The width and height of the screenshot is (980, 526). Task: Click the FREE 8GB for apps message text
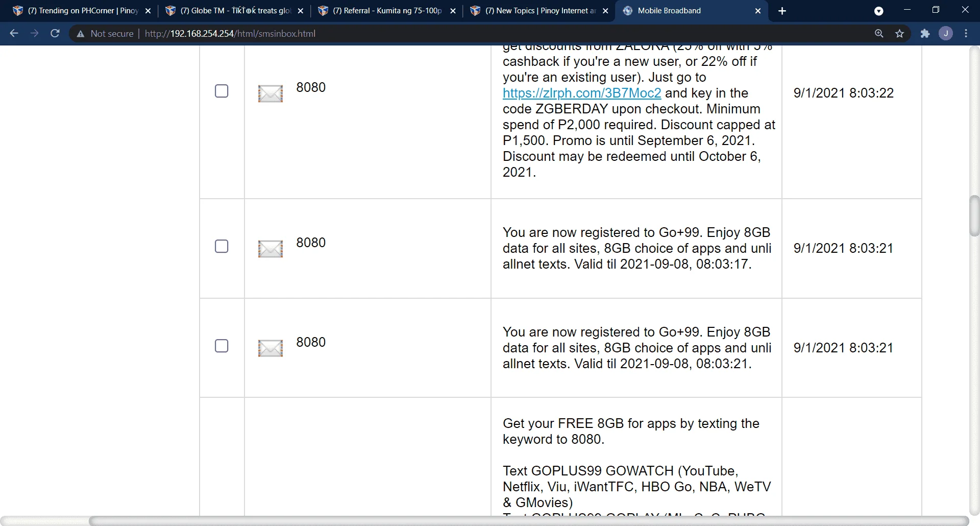[x=631, y=432]
